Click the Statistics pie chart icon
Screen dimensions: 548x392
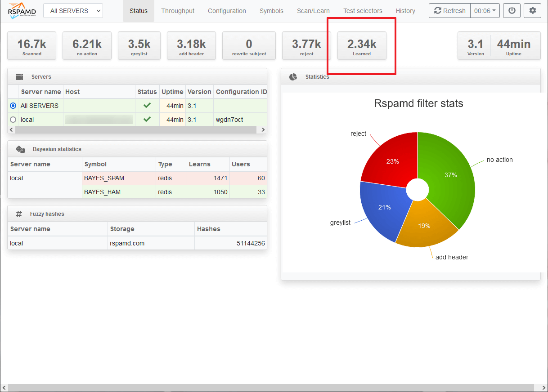[293, 76]
